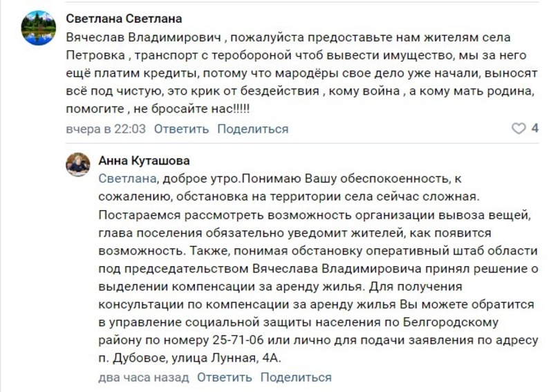This screenshot has height=392, width=553.
Task: Reply to Светлана's comment via Ответить
Action: coord(181,129)
